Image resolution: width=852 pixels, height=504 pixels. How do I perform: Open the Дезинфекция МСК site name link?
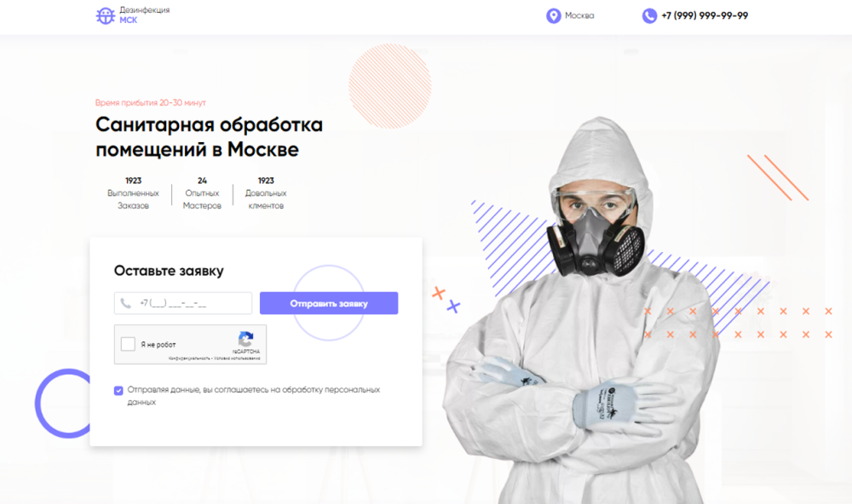click(145, 15)
